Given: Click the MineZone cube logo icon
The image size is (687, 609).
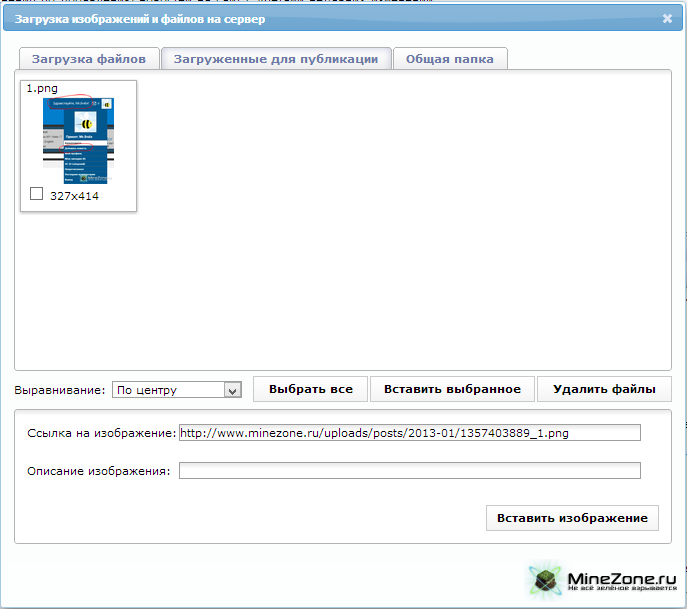Looking at the screenshot, I should [545, 580].
